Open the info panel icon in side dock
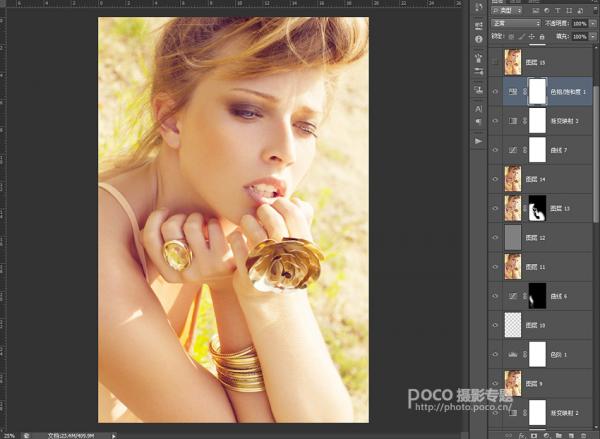 pyautogui.click(x=479, y=39)
